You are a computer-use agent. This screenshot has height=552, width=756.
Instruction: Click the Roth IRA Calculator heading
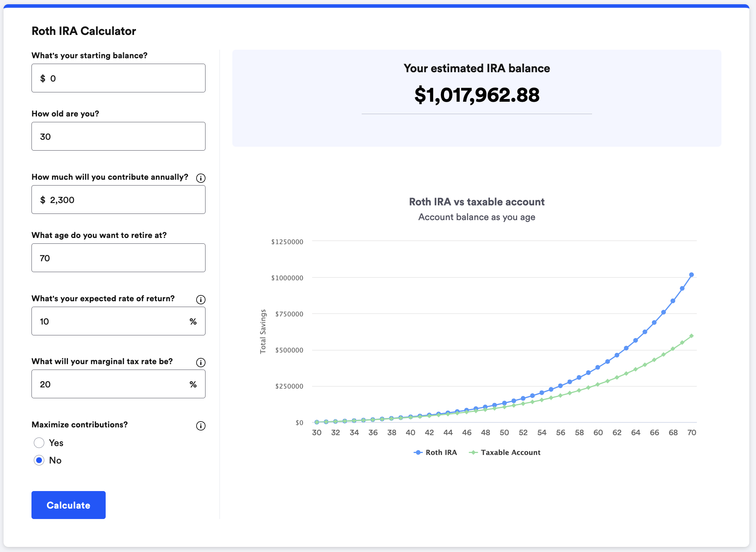click(x=84, y=31)
